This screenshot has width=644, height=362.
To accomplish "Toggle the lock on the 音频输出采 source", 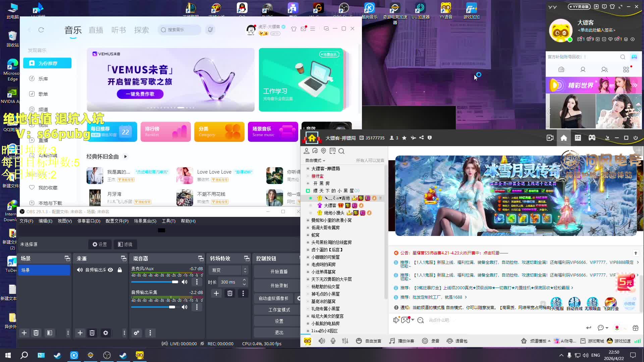I will 120,270.
